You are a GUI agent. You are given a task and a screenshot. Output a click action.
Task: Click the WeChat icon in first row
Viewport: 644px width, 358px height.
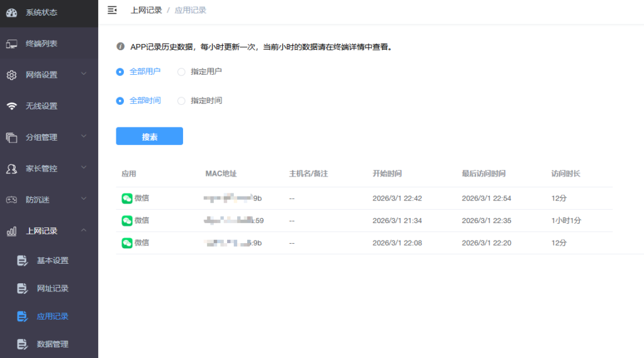pyautogui.click(x=127, y=198)
